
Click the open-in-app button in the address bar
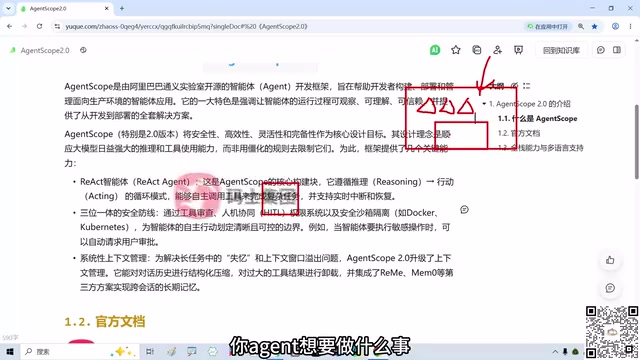[x=548, y=27]
